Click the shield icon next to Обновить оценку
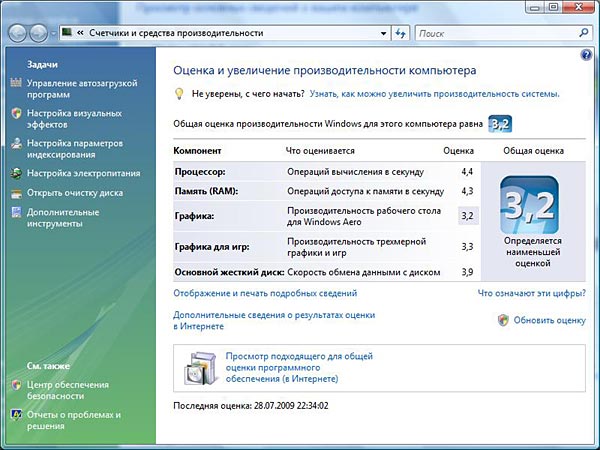600x450 pixels. (x=503, y=320)
